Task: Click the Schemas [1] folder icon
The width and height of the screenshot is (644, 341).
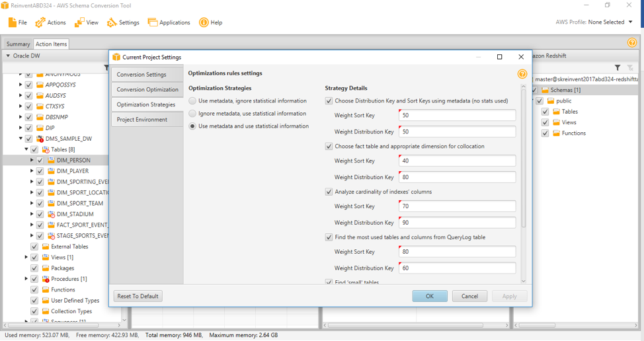Action: pos(545,91)
